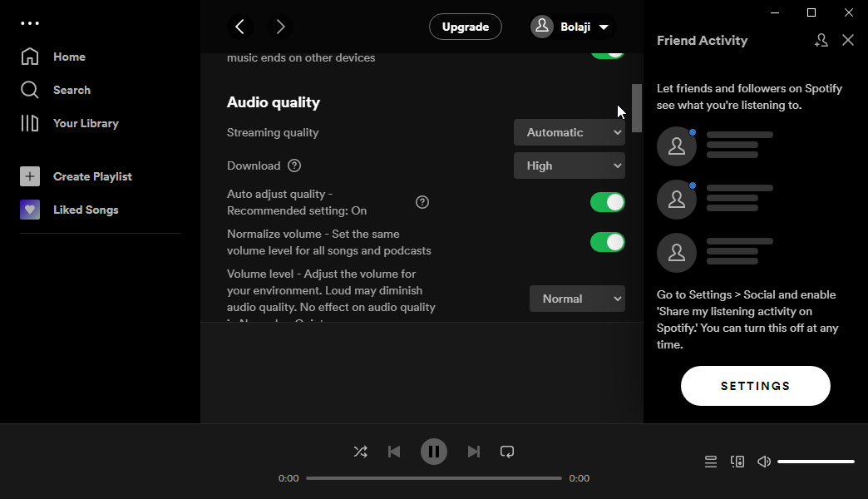Click the first friend placeholder avatar
This screenshot has height=499, width=868.
pyautogui.click(x=677, y=146)
